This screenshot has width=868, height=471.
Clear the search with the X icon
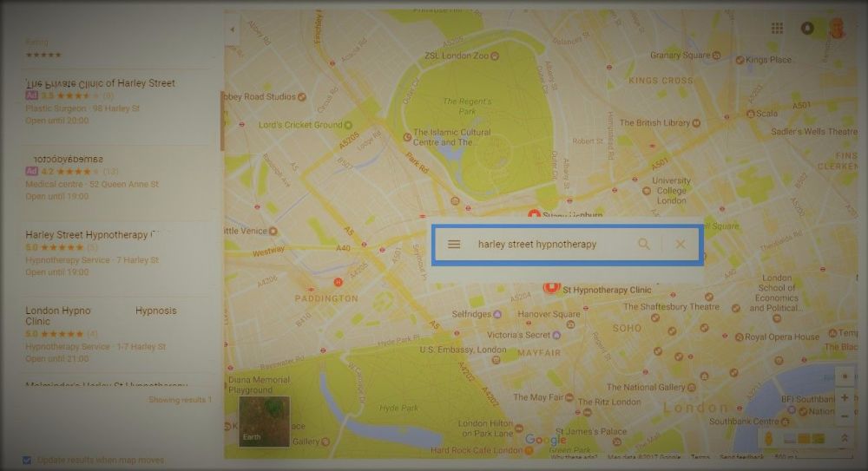pos(681,244)
